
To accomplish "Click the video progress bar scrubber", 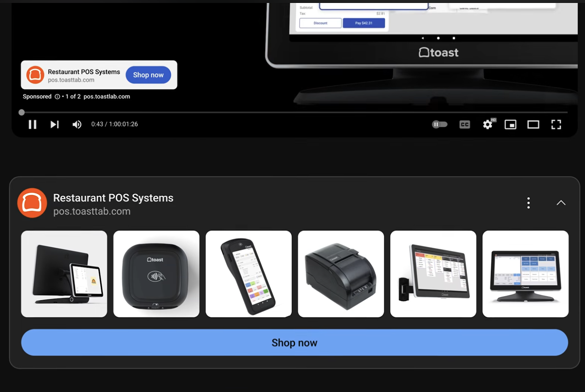I will [x=22, y=112].
